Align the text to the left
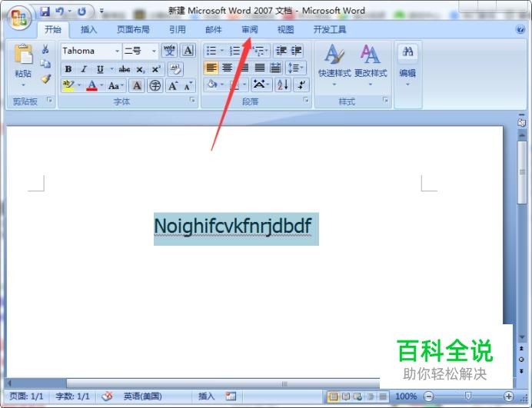Viewport: 532px width, 408px height. point(211,68)
